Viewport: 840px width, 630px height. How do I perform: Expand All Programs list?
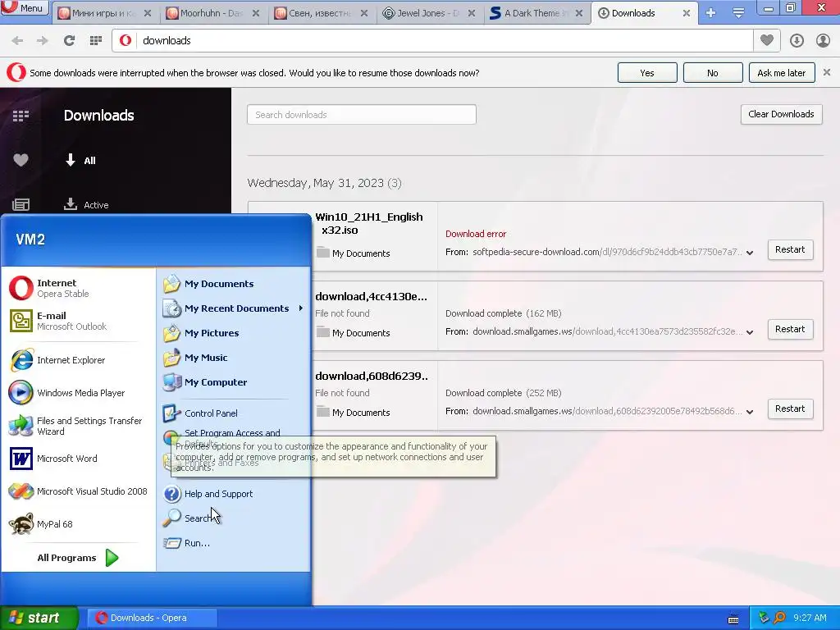click(78, 558)
